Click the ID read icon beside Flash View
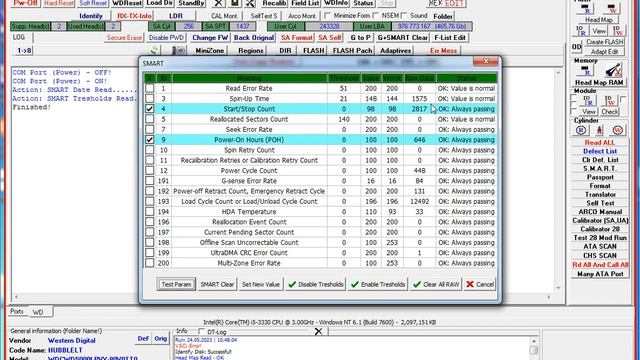Screen dimensions: 640x360 point(581,31)
